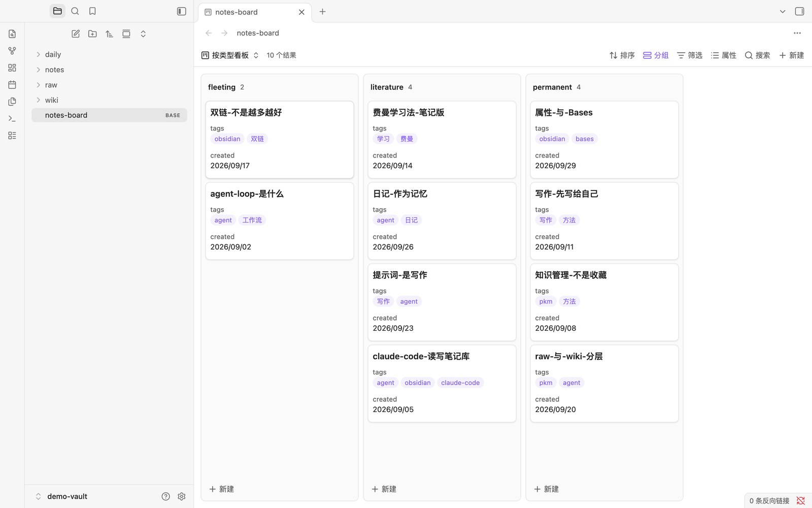
Task: Select the notes-board base file
Action: coord(109,115)
